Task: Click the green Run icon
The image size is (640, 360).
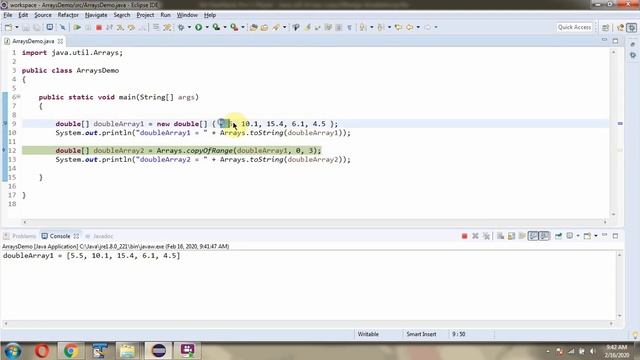Action: (x=198, y=27)
